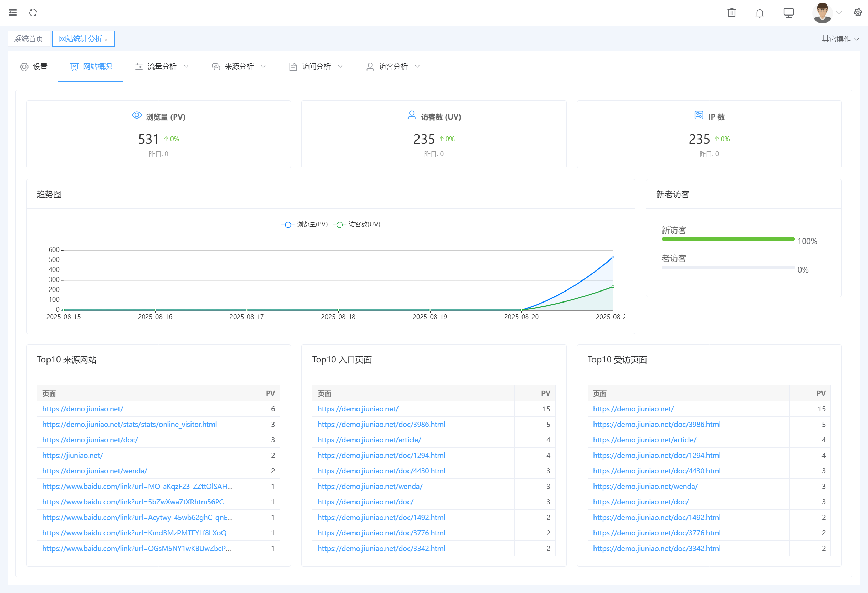Open the settings gear in top-right corner
868x593 pixels.
tap(858, 12)
